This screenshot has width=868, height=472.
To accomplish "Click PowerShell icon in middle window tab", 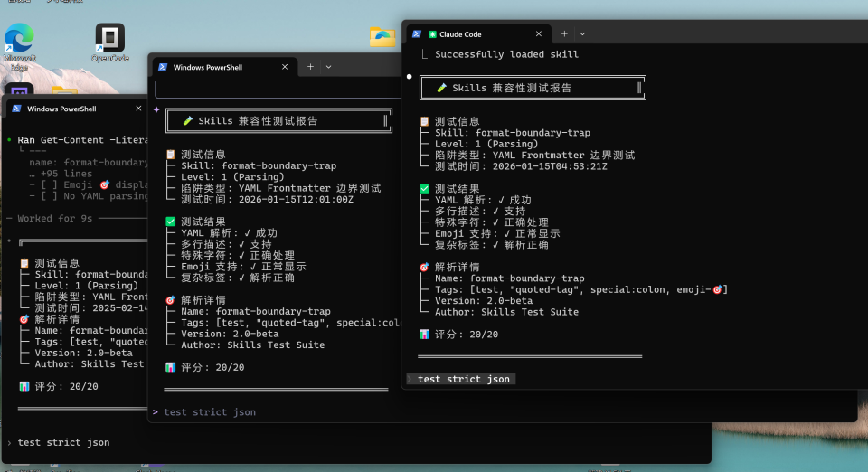I will pyautogui.click(x=163, y=67).
